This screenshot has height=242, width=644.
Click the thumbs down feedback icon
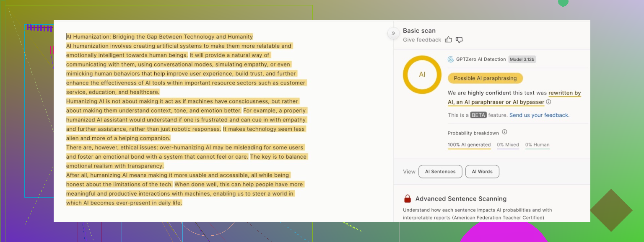(x=459, y=40)
